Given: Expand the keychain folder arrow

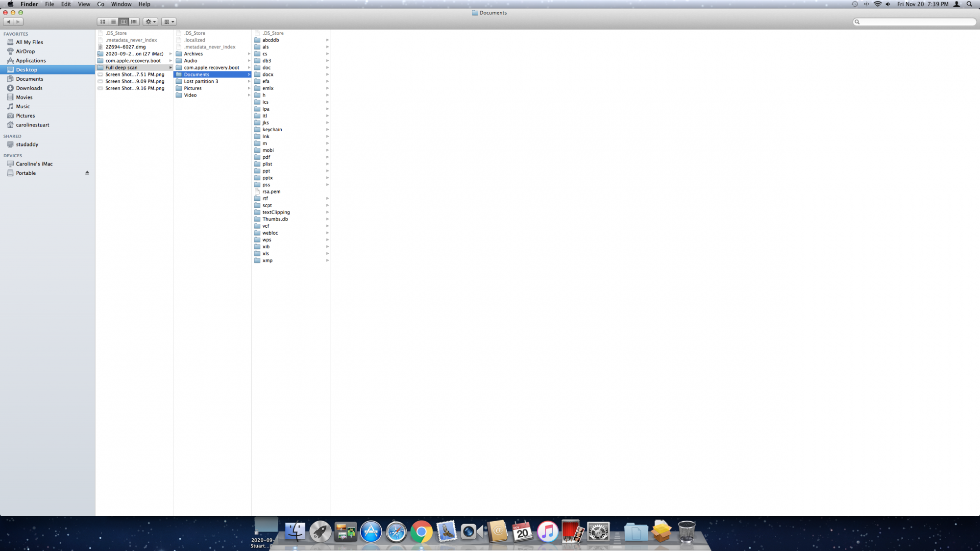Looking at the screenshot, I should pos(327,130).
